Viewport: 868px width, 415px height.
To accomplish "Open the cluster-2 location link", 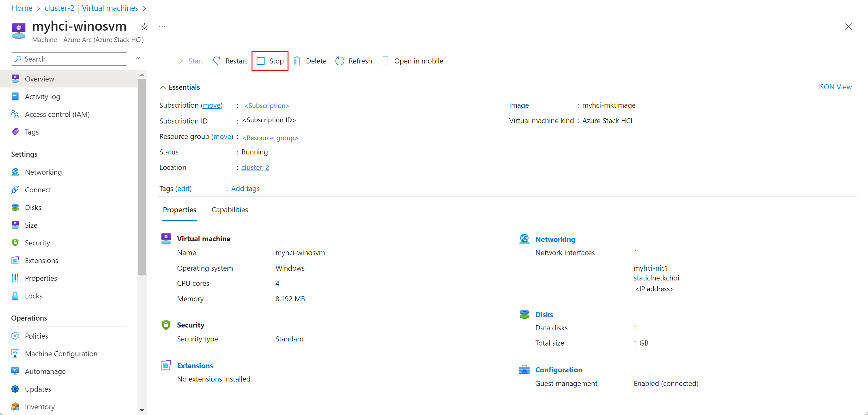I will click(x=255, y=167).
